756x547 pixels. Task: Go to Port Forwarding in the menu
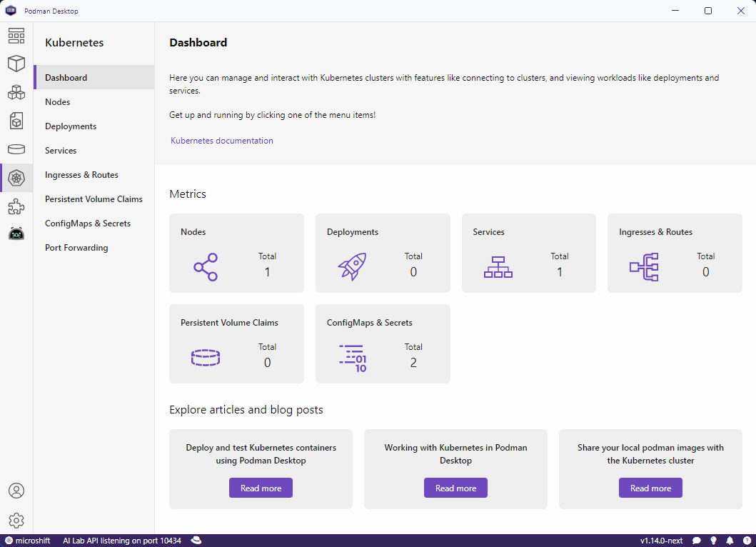coord(76,248)
